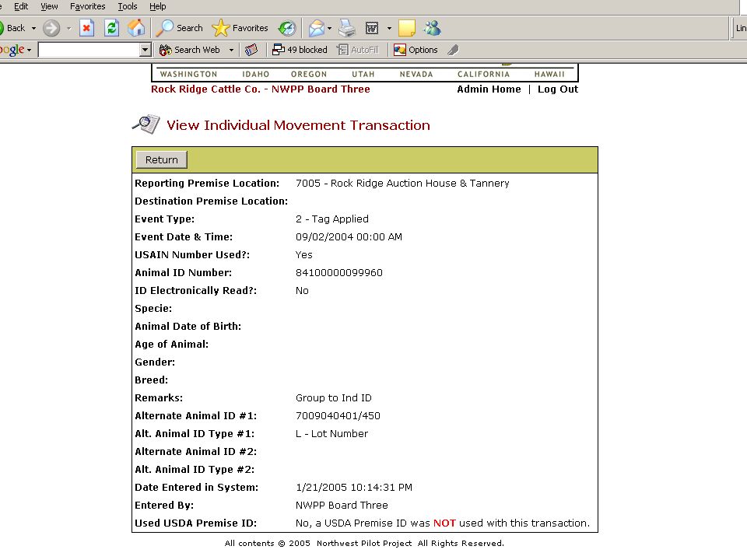Click the Search Web binoculars button

pos(190,50)
